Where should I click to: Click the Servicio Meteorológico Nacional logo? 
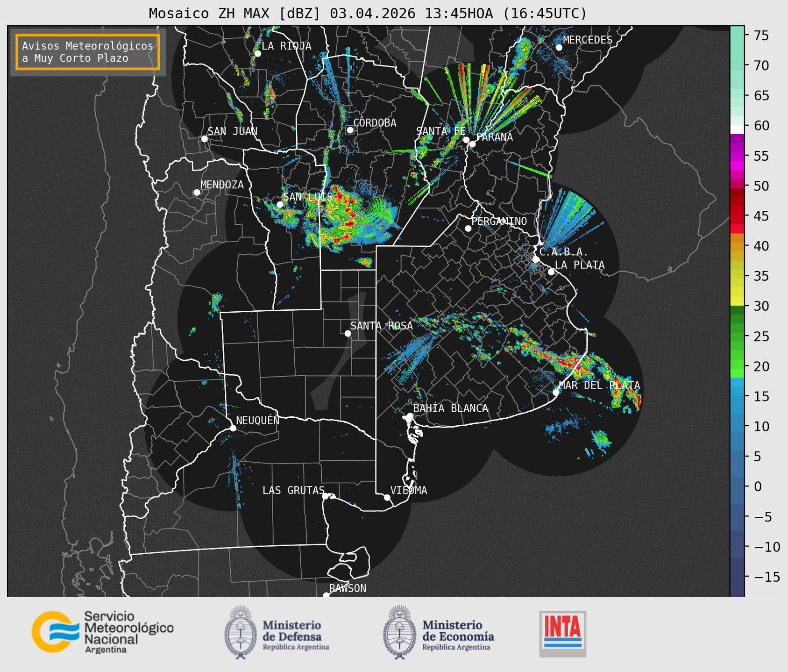103,632
